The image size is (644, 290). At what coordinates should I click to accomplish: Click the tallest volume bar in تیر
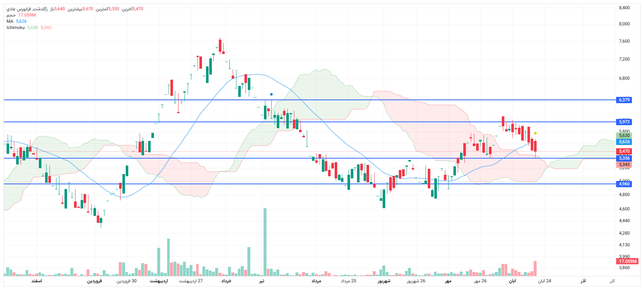tap(265, 242)
